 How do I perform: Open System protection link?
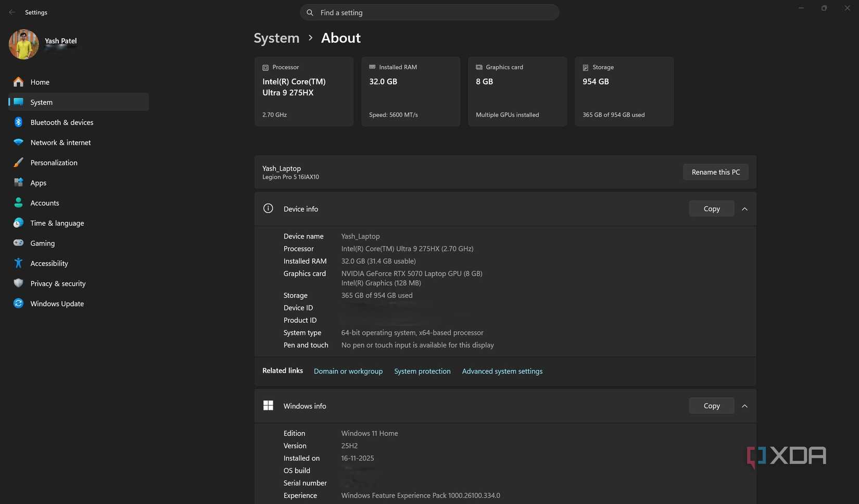pyautogui.click(x=422, y=371)
